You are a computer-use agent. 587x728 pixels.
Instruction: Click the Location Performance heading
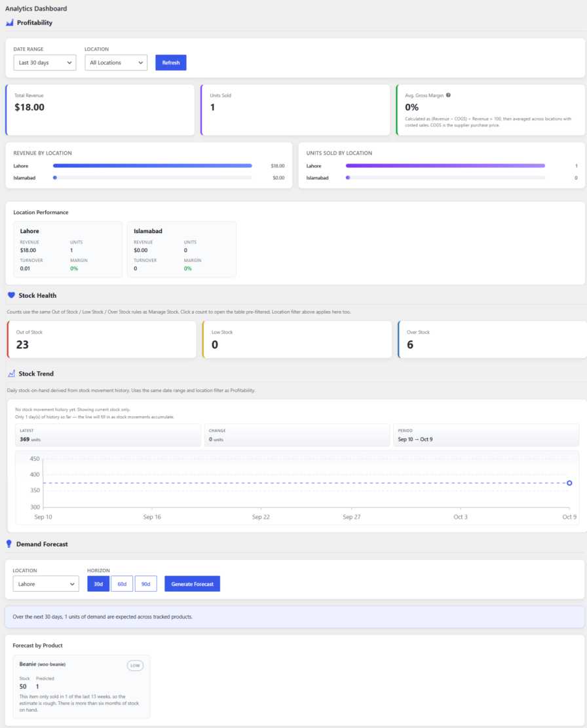point(41,212)
